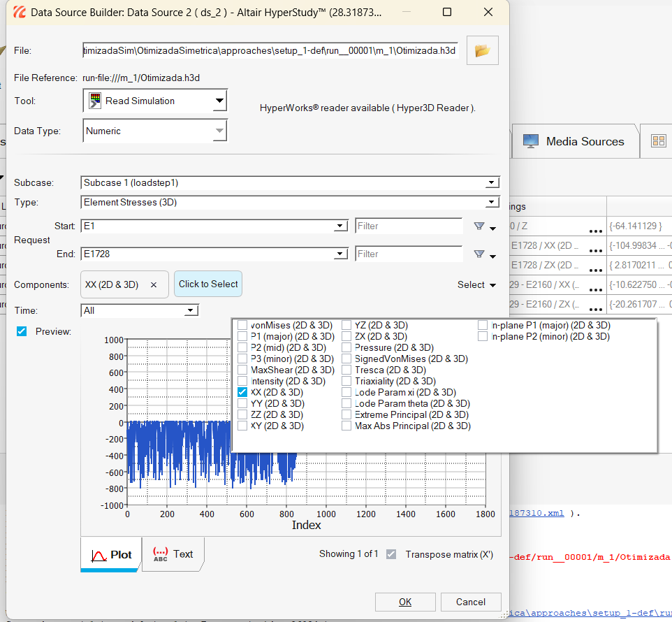Viewport: 672px width, 622px height.
Task: Open the 187310.xml link
Action: tap(536, 513)
